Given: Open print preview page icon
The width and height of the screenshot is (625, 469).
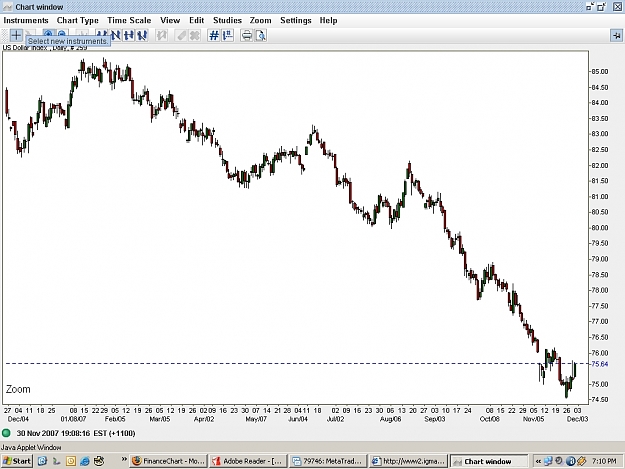Looking at the screenshot, I should (x=261, y=35).
